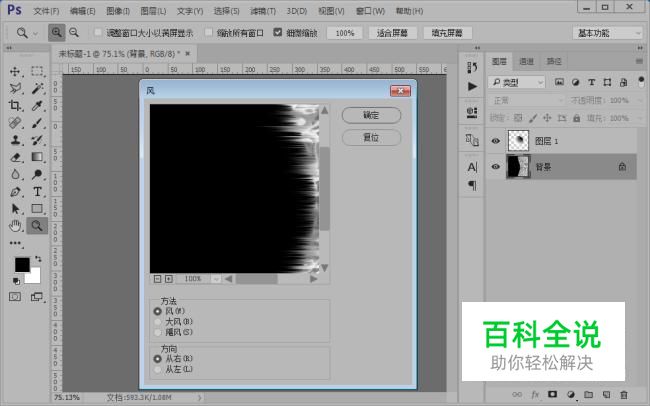Select the Rectangle shape tool
650x406 pixels.
point(37,209)
